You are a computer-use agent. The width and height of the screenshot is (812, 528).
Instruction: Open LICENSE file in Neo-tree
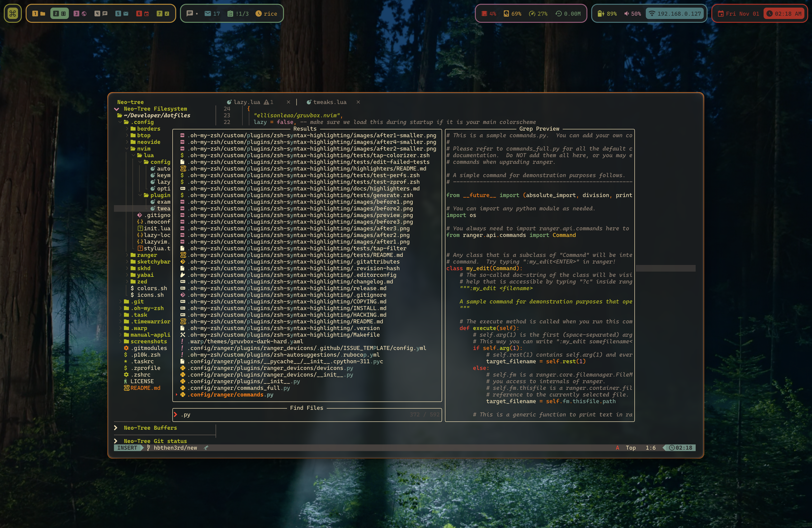tap(139, 381)
